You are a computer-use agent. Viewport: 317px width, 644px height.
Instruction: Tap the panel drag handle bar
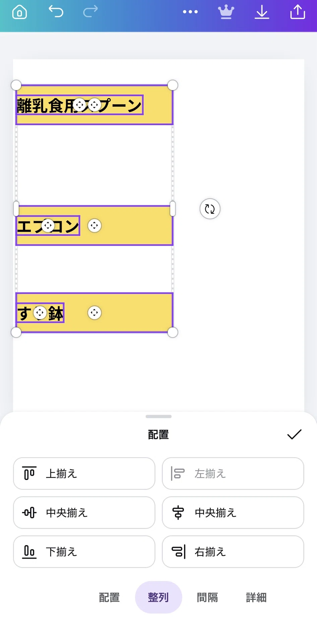[x=158, y=417]
